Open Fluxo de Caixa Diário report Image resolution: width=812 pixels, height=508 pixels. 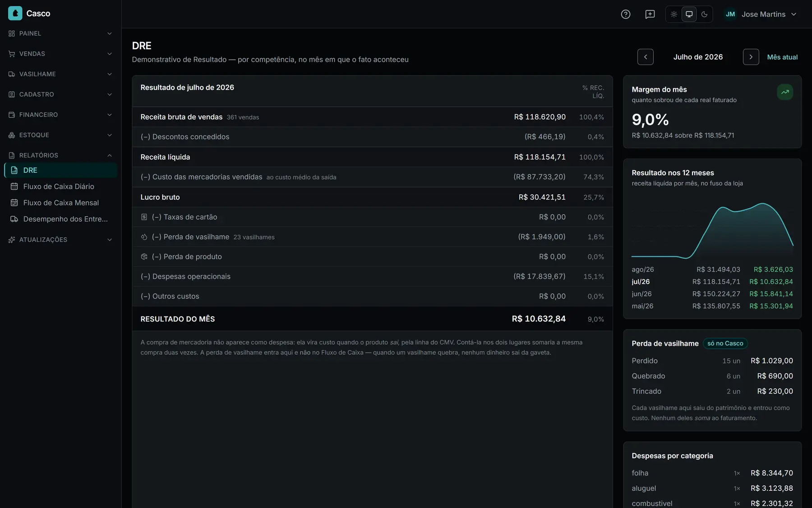(x=61, y=186)
